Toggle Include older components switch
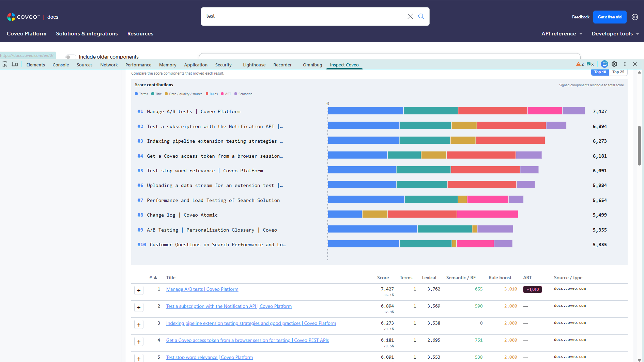644x362 pixels. pyautogui.click(x=71, y=57)
